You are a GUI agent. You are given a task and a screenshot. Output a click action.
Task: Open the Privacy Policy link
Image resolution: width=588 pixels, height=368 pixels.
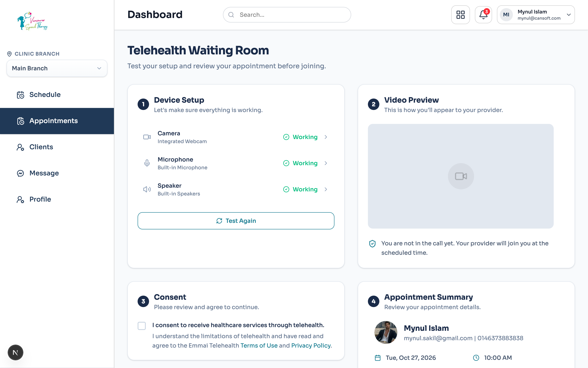(311, 346)
